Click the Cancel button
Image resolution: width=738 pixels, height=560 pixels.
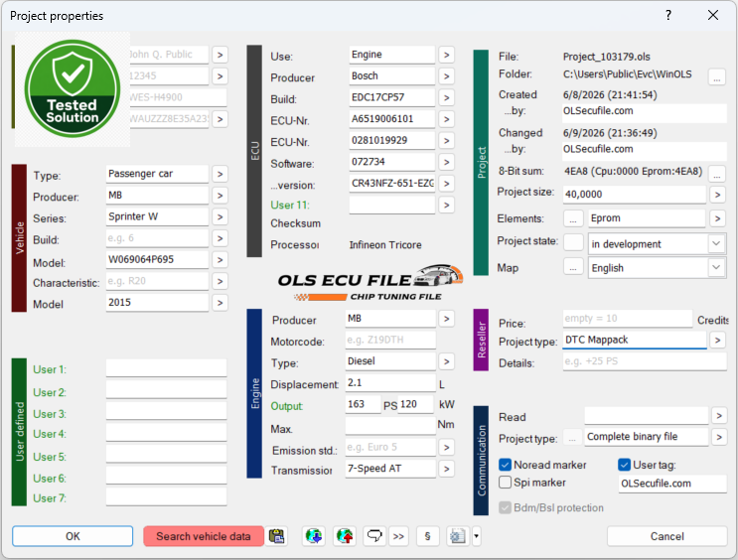point(666,536)
